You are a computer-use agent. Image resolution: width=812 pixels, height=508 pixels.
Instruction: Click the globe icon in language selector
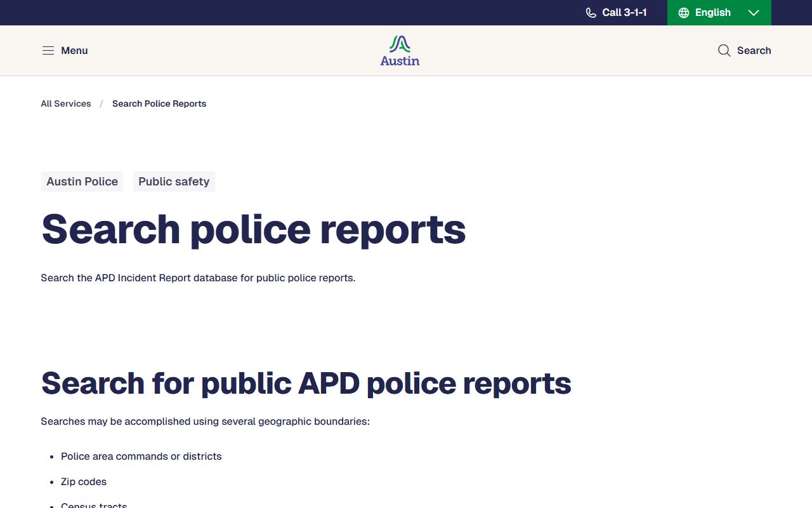(684, 13)
